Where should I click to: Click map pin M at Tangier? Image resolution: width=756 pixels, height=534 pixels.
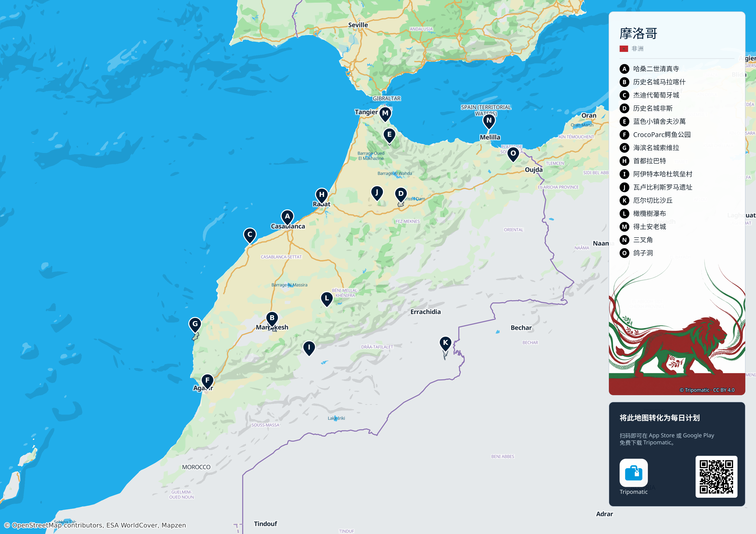(x=385, y=114)
